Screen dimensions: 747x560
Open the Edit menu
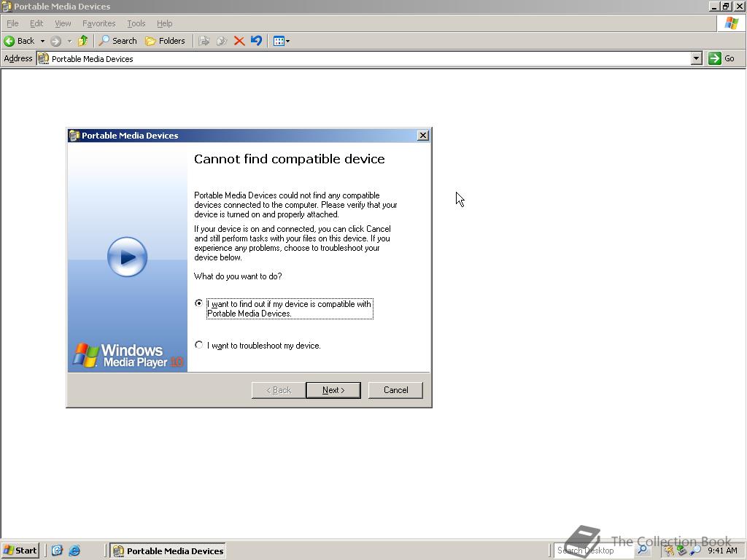tap(36, 23)
